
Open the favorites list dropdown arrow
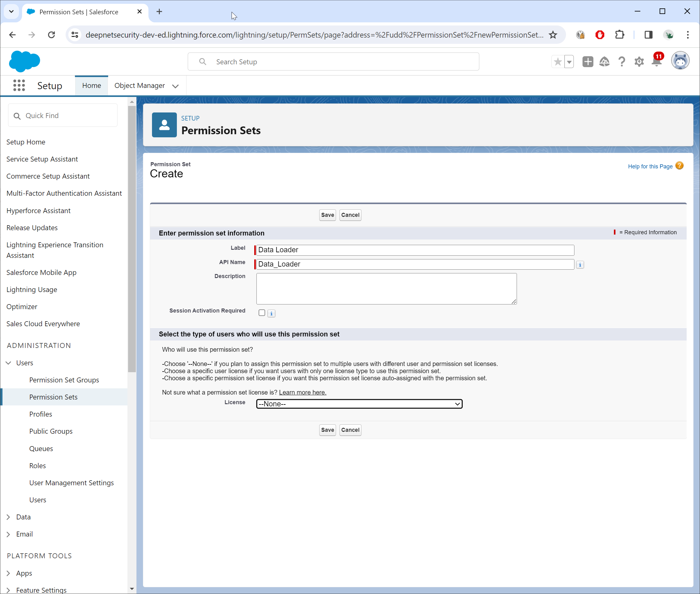(x=569, y=62)
